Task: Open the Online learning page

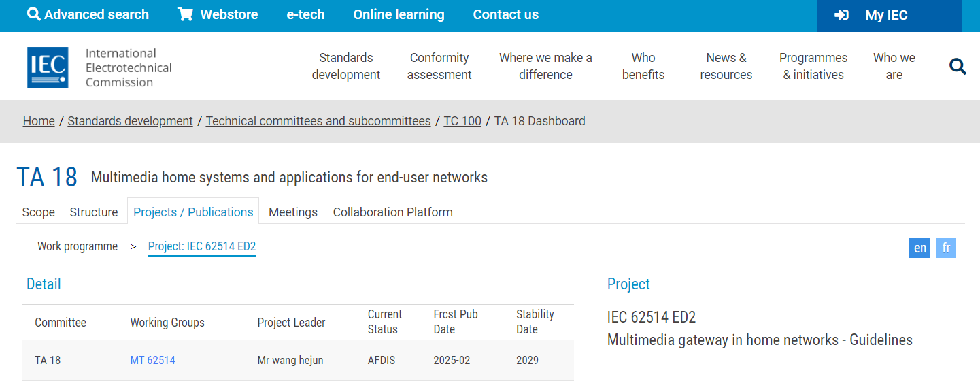Action: [399, 14]
